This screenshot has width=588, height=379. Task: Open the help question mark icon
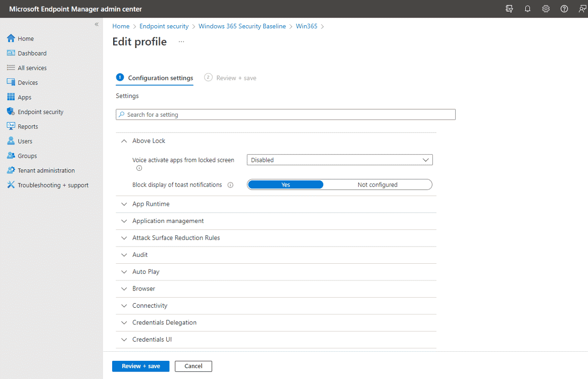tap(564, 9)
